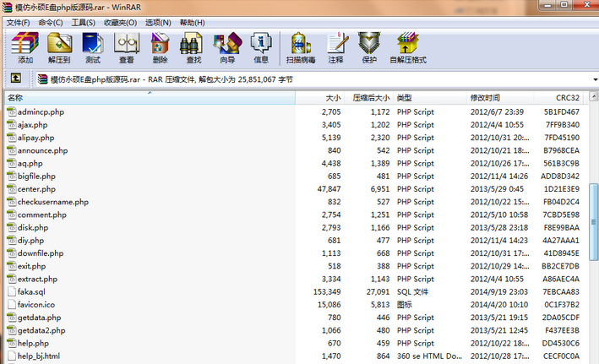This screenshot has width=599, height=364.
Task: Click the 360 se HTML Do... type cell
Action: pyautogui.click(x=429, y=356)
